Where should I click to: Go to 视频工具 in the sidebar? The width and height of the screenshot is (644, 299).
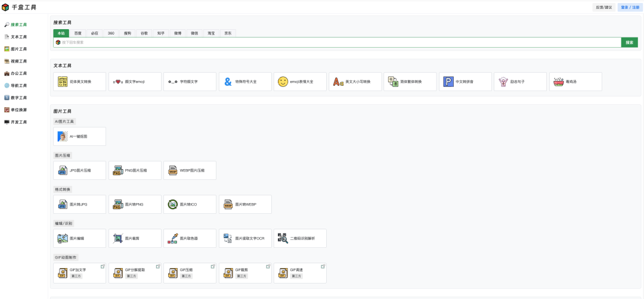tap(16, 61)
